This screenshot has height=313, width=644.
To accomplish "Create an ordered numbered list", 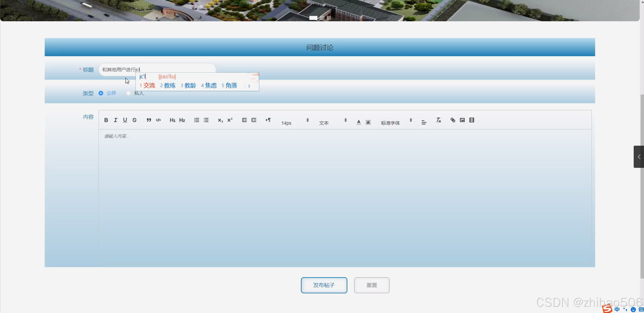I will (x=197, y=120).
